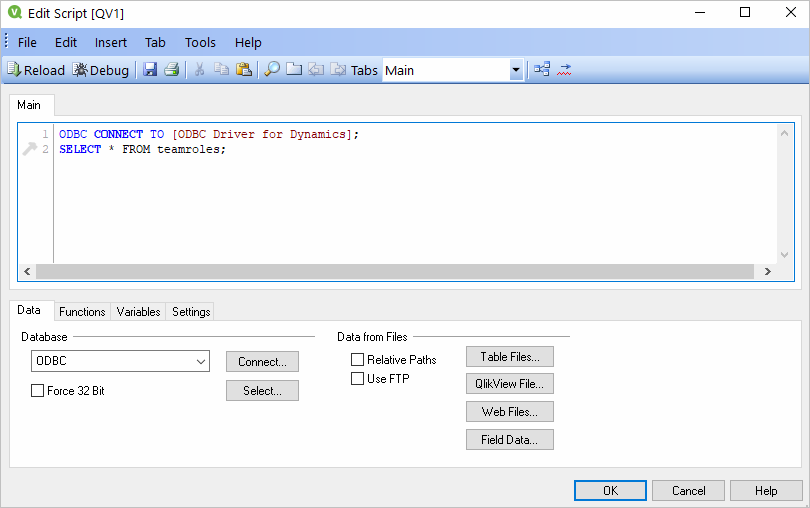Save the script with the floppy disk icon
This screenshot has height=508, width=810.
150,70
